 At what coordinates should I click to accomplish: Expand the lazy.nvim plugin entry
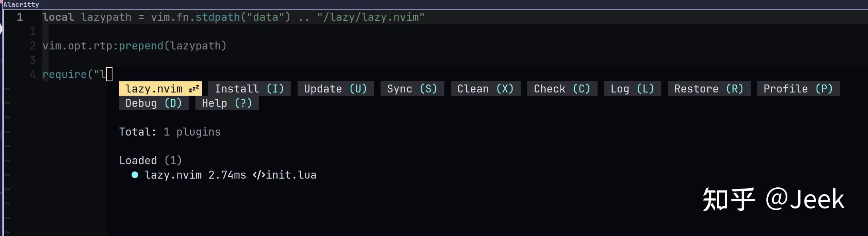(x=173, y=175)
